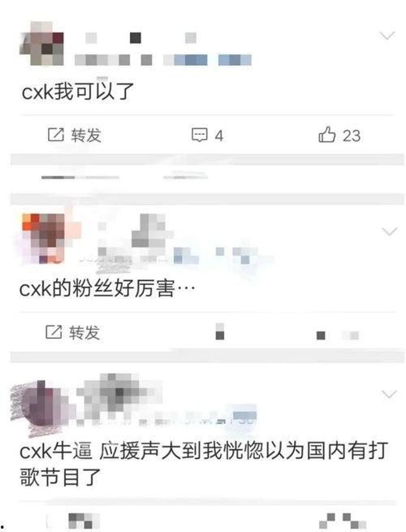
Task: Click the repost icon under first post
Action: 56,135
